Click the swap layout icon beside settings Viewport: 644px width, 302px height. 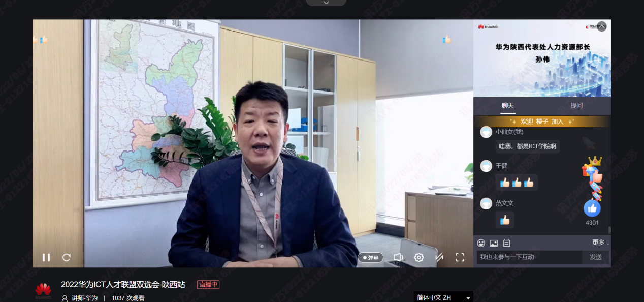coord(439,257)
